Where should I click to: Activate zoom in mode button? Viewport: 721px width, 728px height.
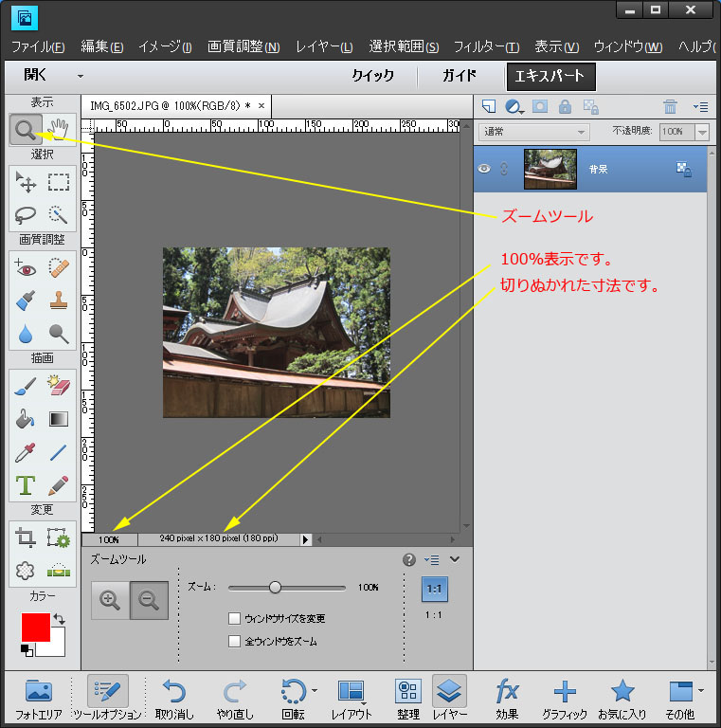(x=110, y=600)
